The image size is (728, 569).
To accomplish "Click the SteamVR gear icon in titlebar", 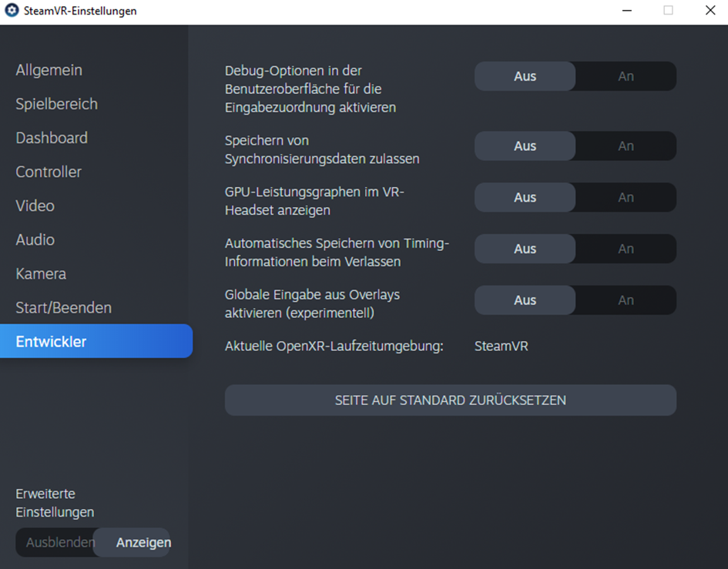I will coord(11,11).
